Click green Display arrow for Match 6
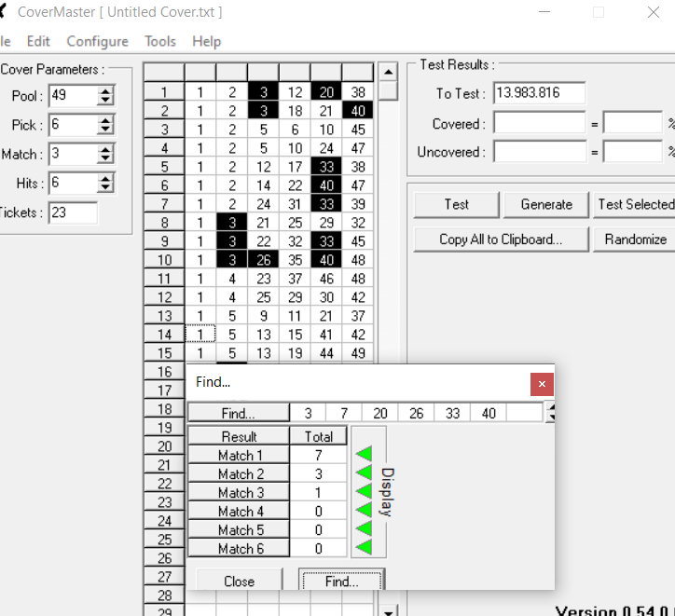 tap(365, 548)
